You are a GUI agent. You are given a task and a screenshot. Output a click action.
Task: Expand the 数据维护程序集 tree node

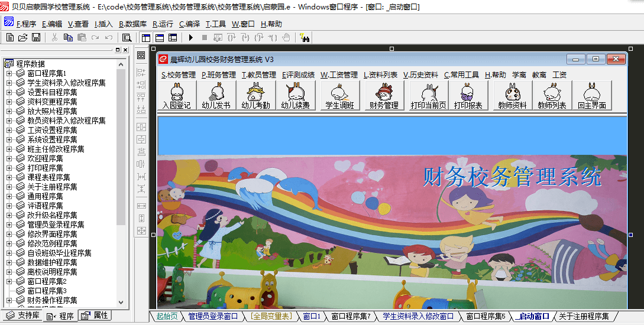pyautogui.click(x=9, y=262)
